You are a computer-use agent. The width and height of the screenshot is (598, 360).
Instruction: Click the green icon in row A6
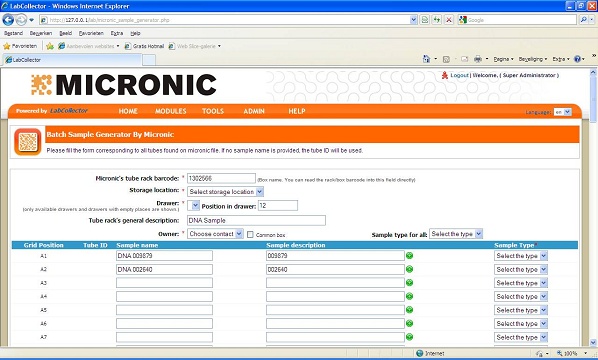[410, 323]
